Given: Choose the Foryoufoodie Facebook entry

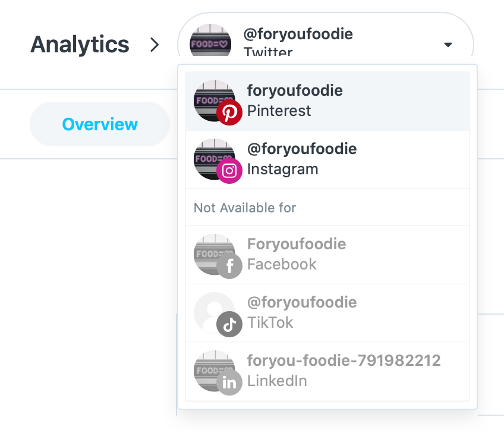Looking at the screenshot, I should click(327, 255).
